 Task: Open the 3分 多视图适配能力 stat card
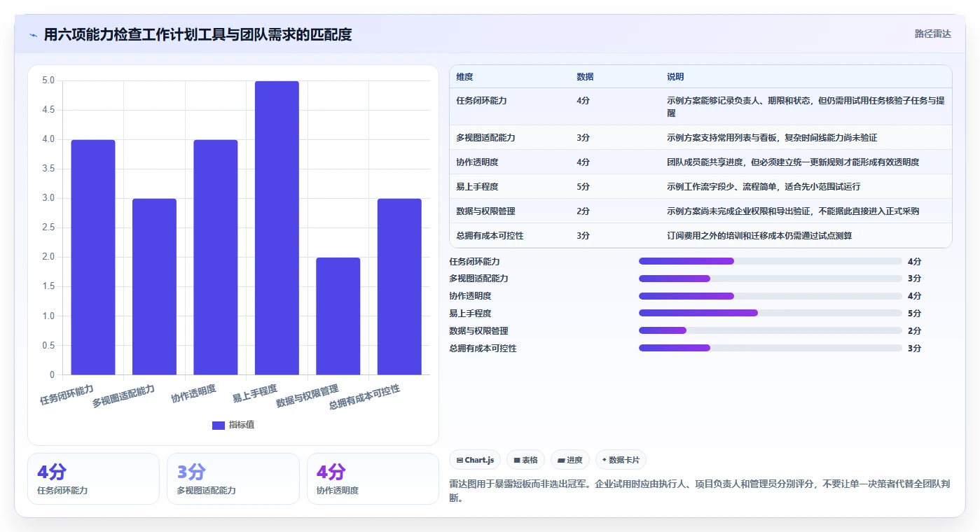tap(233, 479)
